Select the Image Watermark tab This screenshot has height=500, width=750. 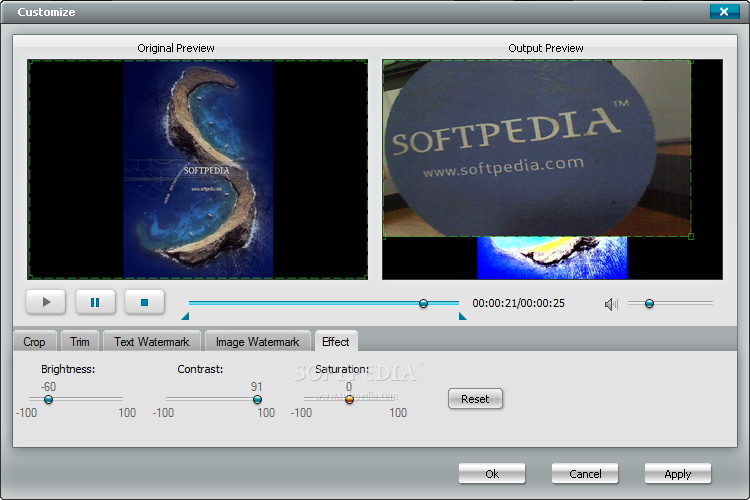pos(257,342)
